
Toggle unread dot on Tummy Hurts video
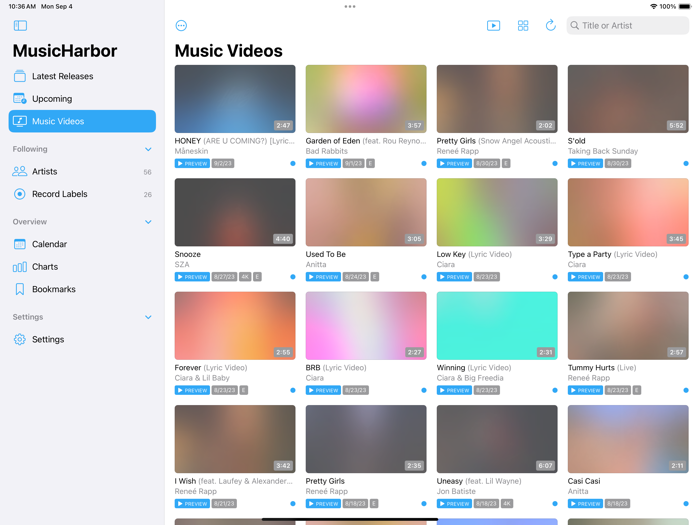(x=686, y=390)
